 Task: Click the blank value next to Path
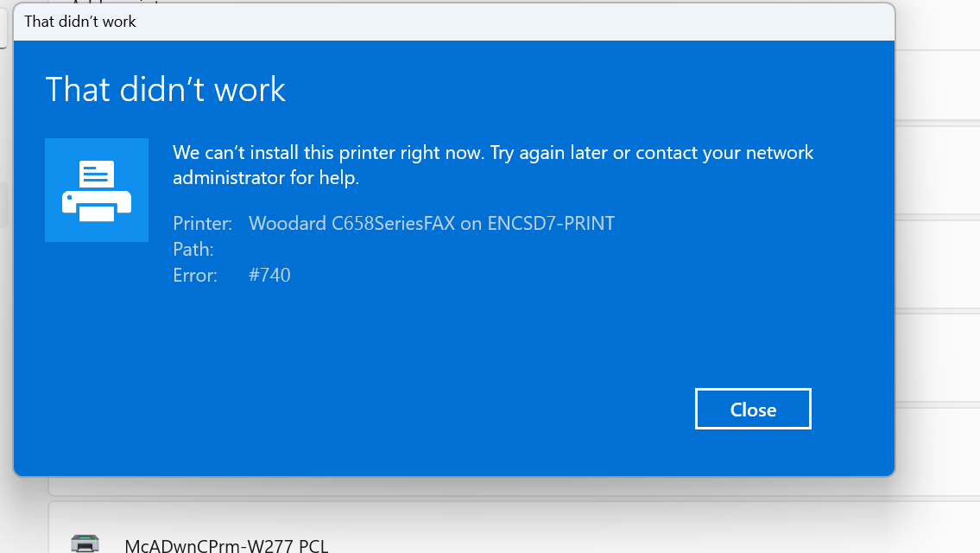pyautogui.click(x=345, y=250)
